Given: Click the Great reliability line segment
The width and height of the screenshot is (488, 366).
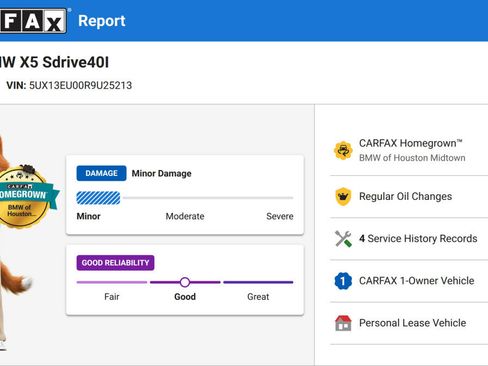Looking at the screenshot, I should click(x=258, y=282).
